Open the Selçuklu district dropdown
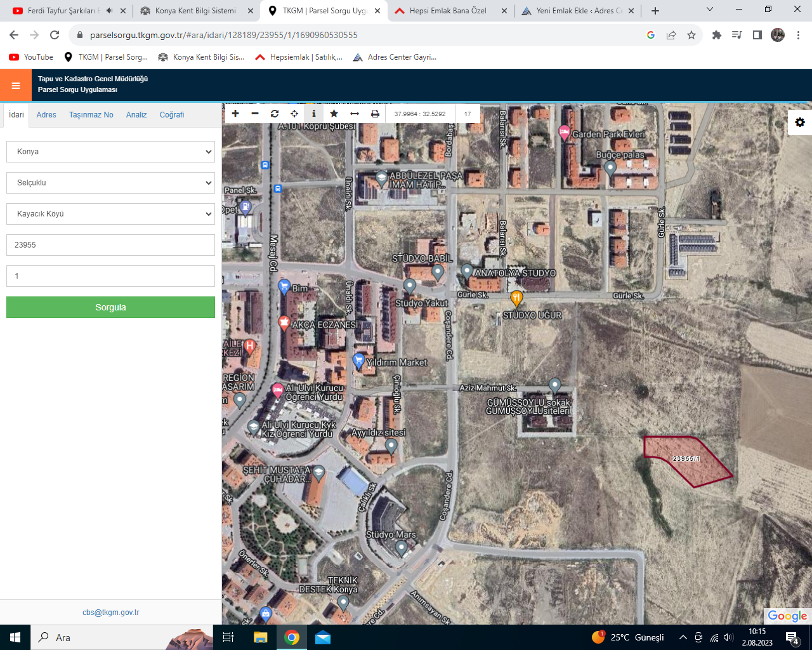This screenshot has width=812, height=650. coord(110,183)
